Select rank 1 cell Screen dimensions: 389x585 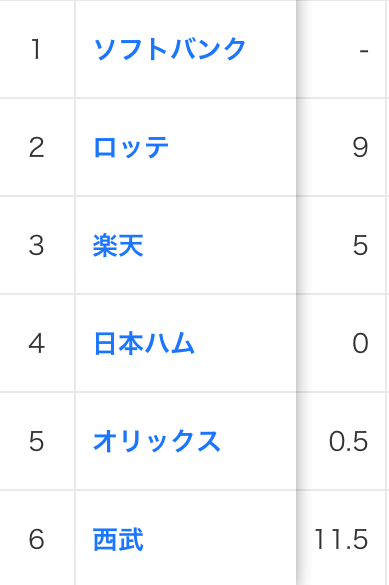click(37, 49)
